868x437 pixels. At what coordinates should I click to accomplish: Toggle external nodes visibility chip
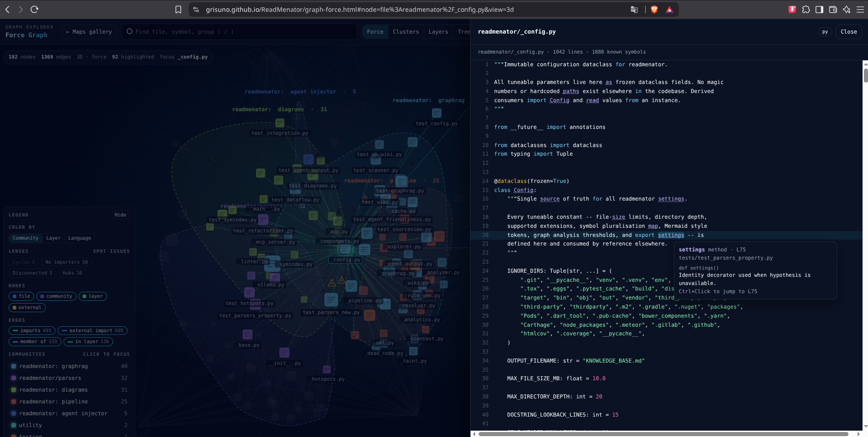pyautogui.click(x=27, y=308)
